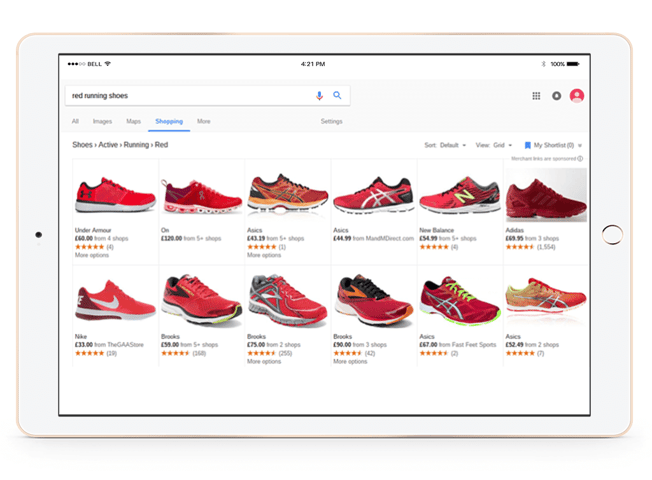Open the £90.00 Brooks shoe image
Screen dimensions: 652x480
[x=373, y=299]
